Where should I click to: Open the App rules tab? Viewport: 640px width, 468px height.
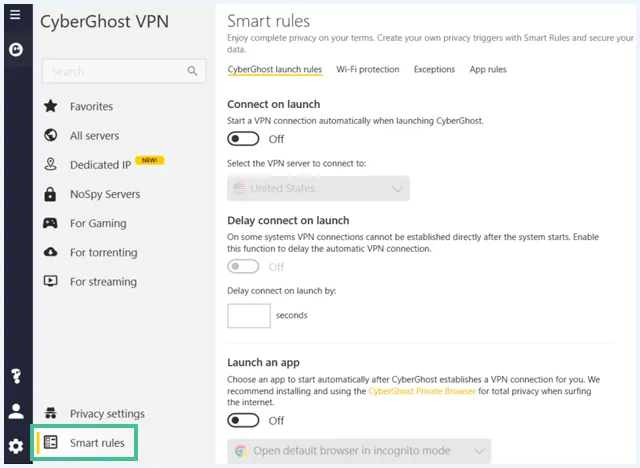click(x=488, y=69)
